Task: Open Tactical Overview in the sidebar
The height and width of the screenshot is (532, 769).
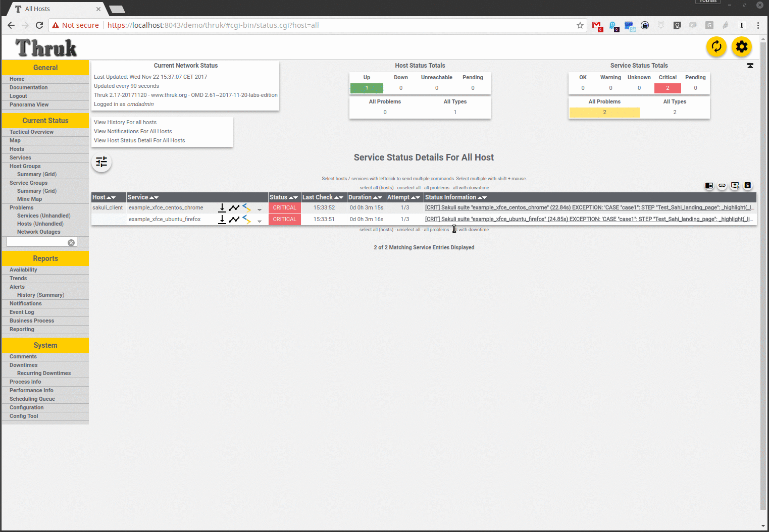Action: 31,132
